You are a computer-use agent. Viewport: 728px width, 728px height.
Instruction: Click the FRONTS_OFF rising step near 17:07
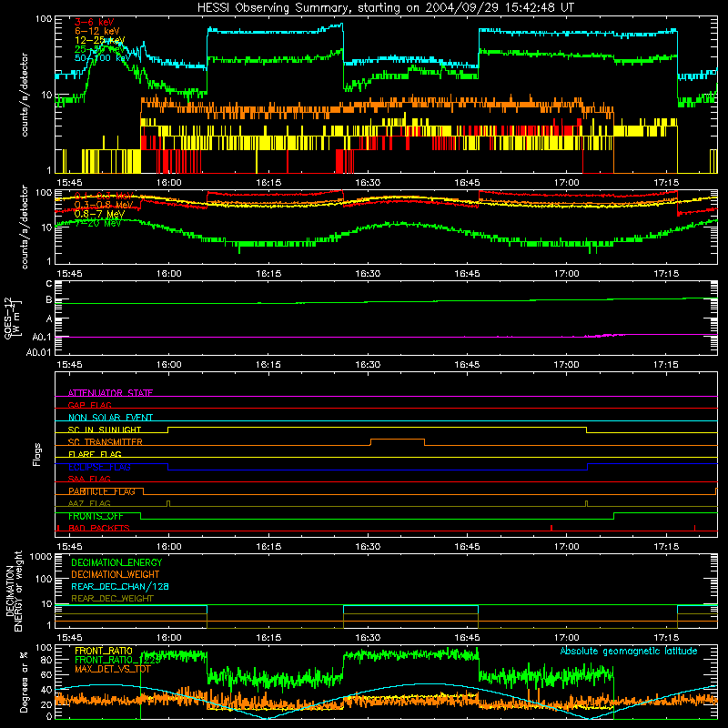[613, 516]
